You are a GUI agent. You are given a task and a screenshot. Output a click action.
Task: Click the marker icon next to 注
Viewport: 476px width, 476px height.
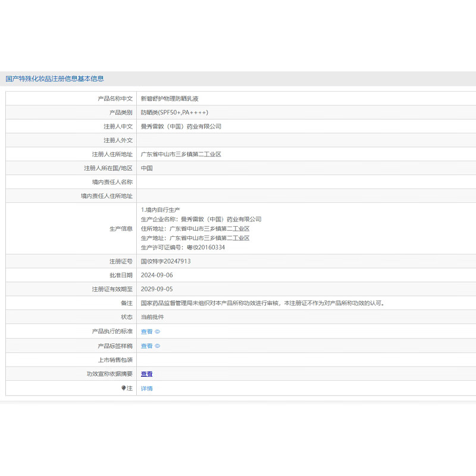coord(124,388)
